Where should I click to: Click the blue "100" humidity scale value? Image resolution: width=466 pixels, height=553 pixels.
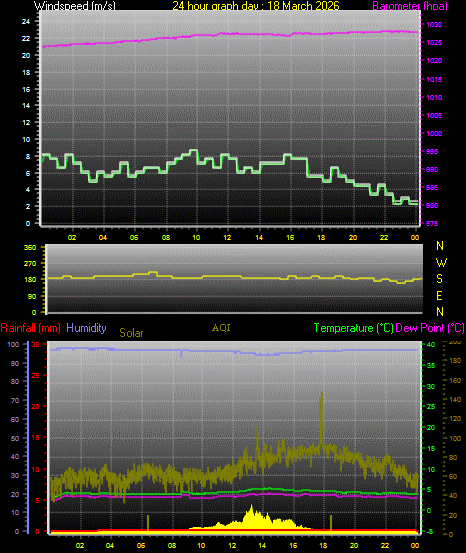(x=13, y=345)
